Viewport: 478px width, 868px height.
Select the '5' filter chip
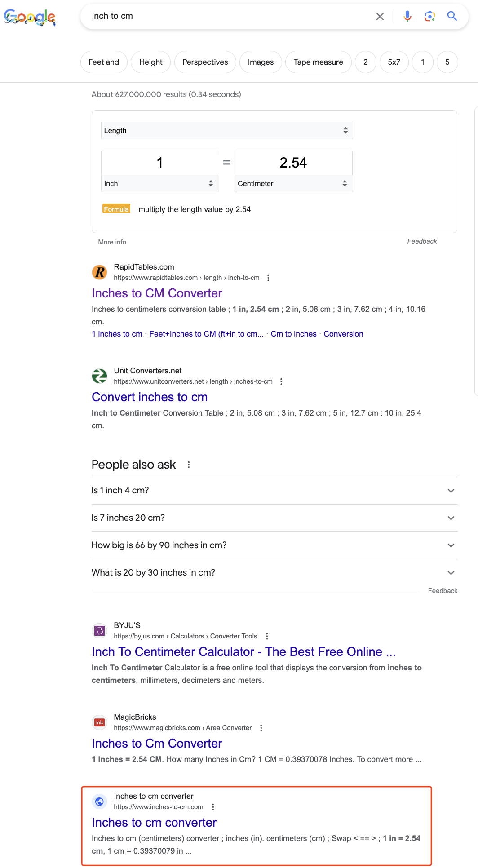pos(447,62)
